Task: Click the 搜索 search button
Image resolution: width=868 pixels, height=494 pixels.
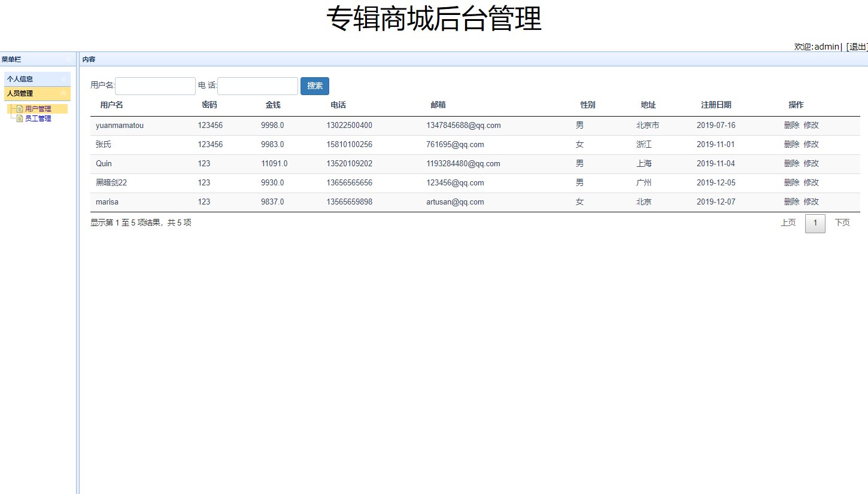Action: coord(314,86)
